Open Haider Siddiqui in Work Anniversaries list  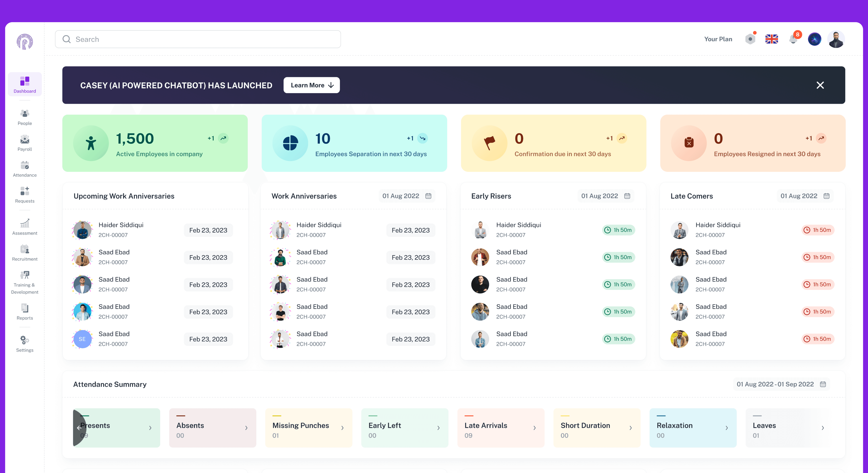coord(319,225)
